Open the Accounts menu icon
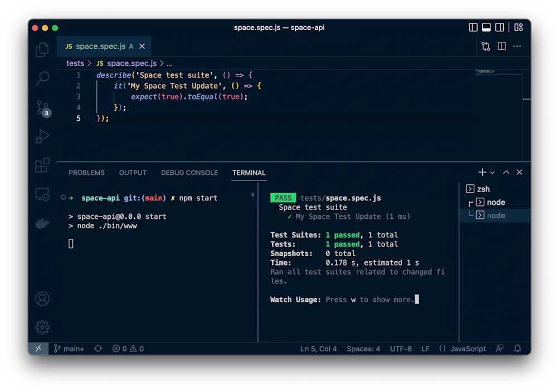Viewport: 559px width, 392px height. 42,298
